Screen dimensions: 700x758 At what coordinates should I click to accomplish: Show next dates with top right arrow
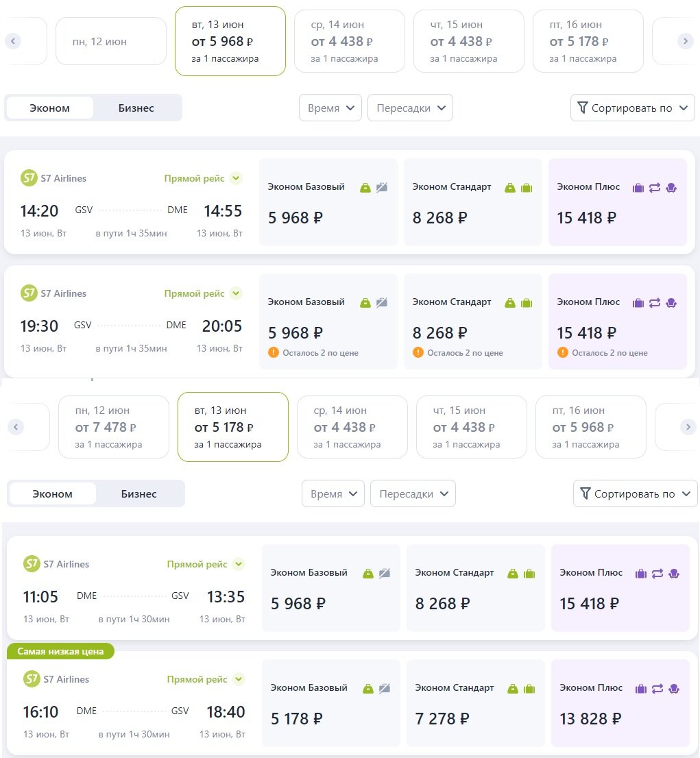(685, 41)
